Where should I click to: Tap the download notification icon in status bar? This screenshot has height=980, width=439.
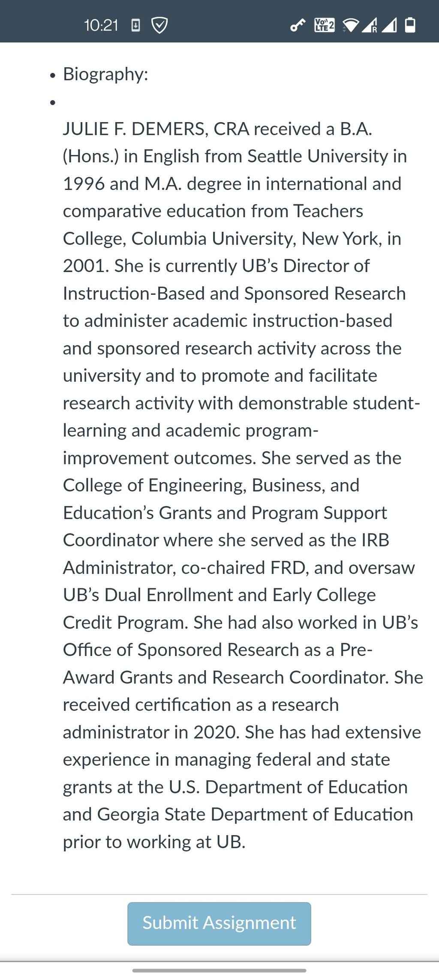(x=135, y=25)
